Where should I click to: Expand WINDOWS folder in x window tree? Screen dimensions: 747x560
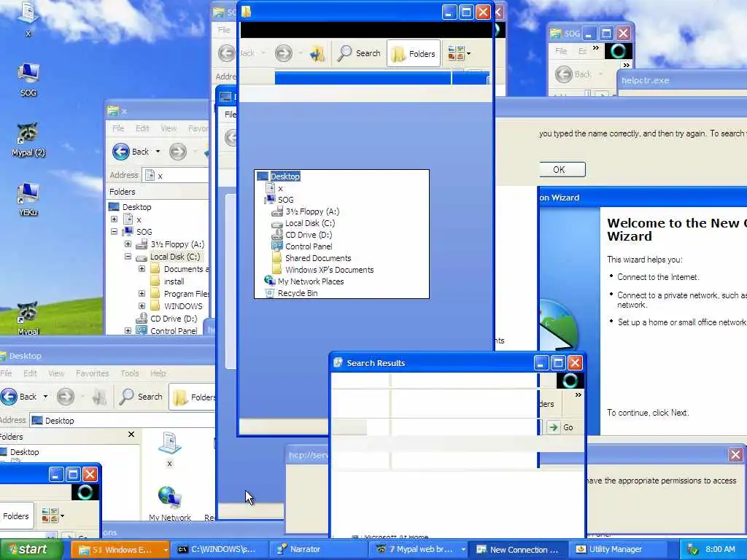click(x=142, y=306)
